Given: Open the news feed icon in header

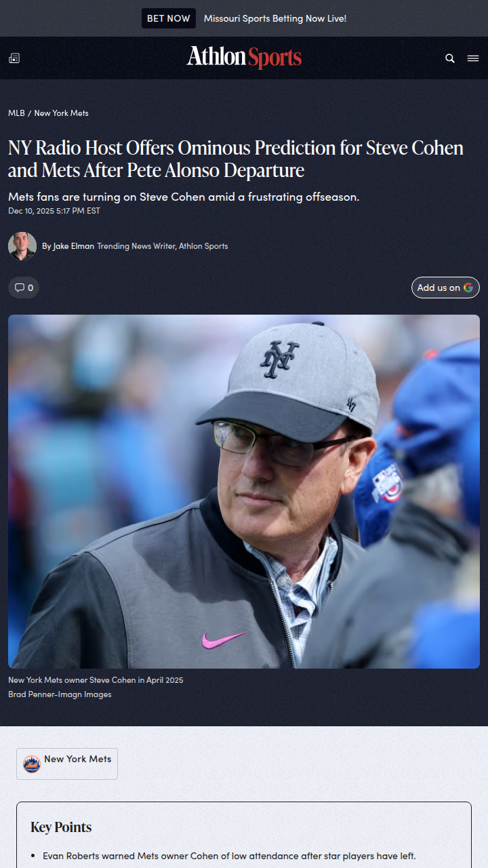Looking at the screenshot, I should pyautogui.click(x=14, y=58).
